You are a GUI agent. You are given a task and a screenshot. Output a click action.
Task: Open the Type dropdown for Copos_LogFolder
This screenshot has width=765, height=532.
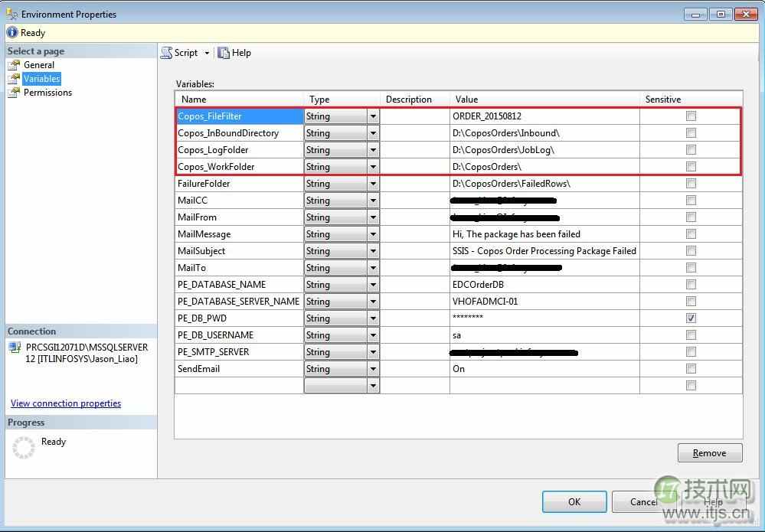tap(373, 149)
